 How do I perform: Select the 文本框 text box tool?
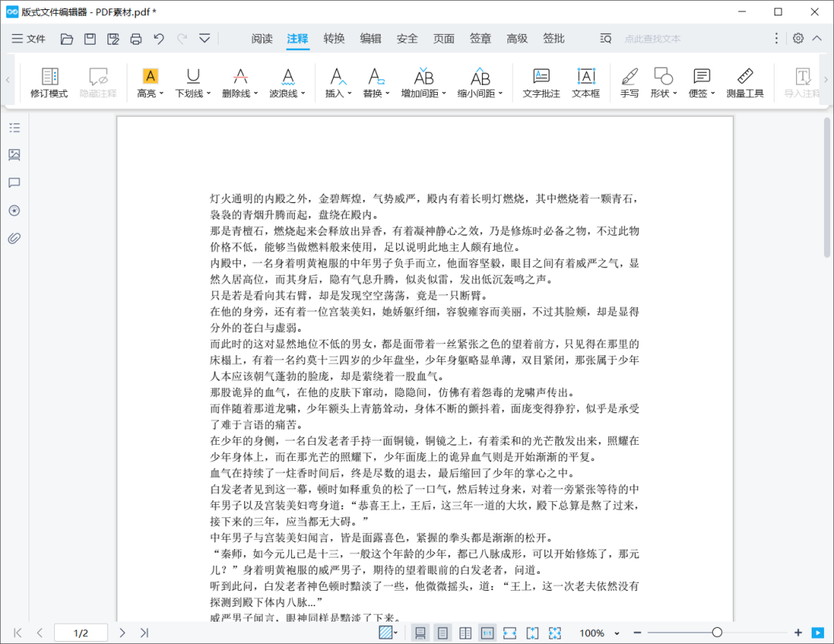click(585, 83)
